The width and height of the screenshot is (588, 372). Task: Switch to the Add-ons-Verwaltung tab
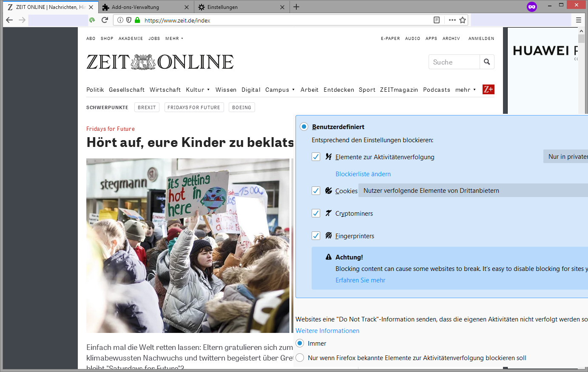[146, 7]
